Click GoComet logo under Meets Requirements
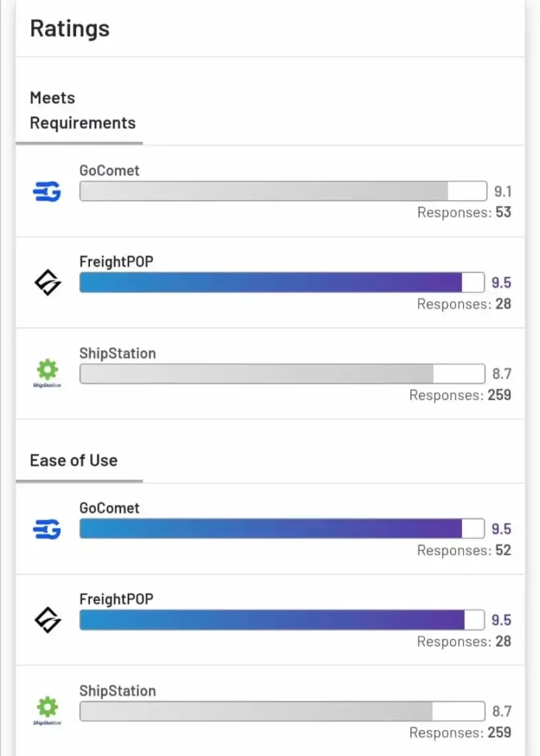Screen dimensions: 540x756 [x=46, y=191]
